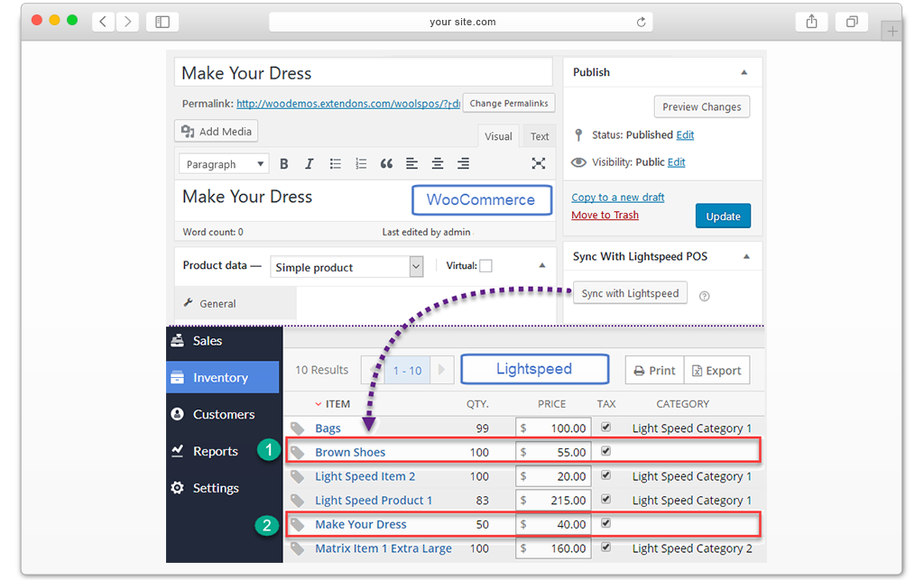This screenshot has width=924, height=580.
Task: Toggle tax checkbox for Bags
Action: pyautogui.click(x=605, y=428)
